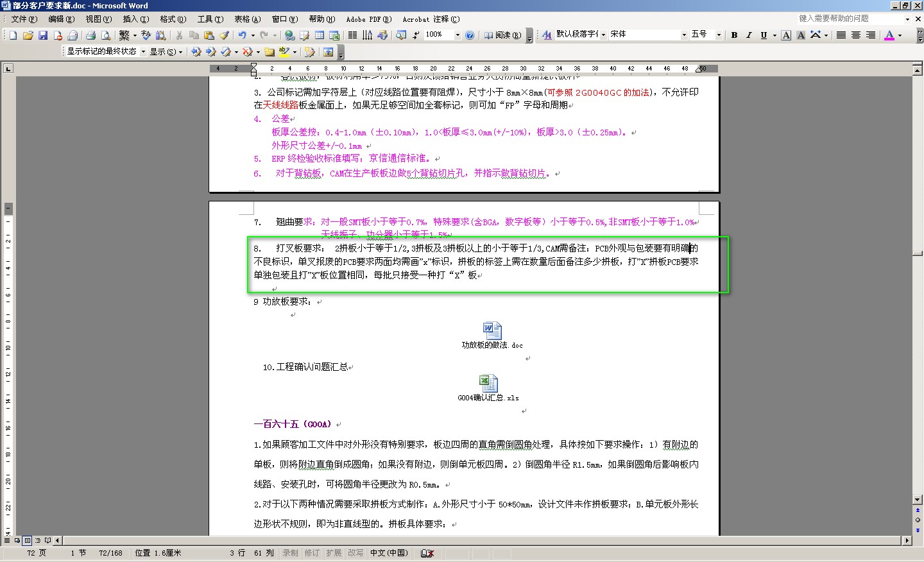Insert a hyperlink with globe icon

coord(290,35)
